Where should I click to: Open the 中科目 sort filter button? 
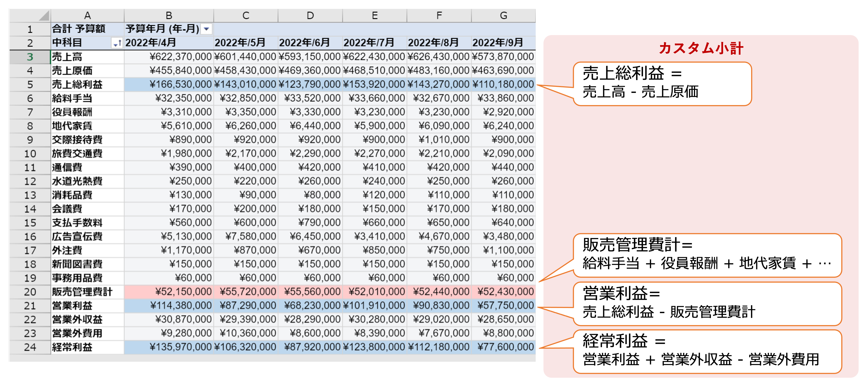117,43
